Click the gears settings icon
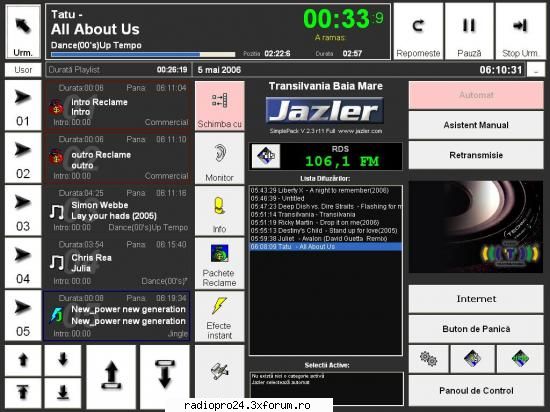Screen dimensions: 550x412 click(429, 359)
